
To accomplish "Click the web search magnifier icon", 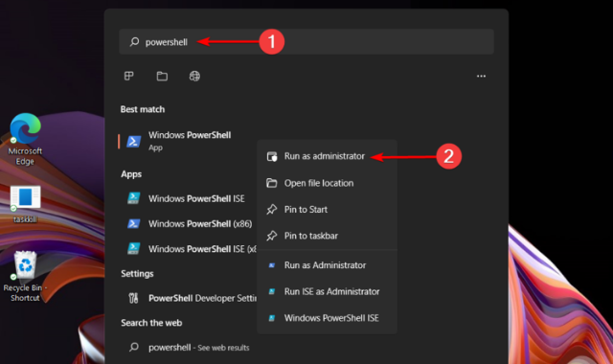I will pos(134,347).
